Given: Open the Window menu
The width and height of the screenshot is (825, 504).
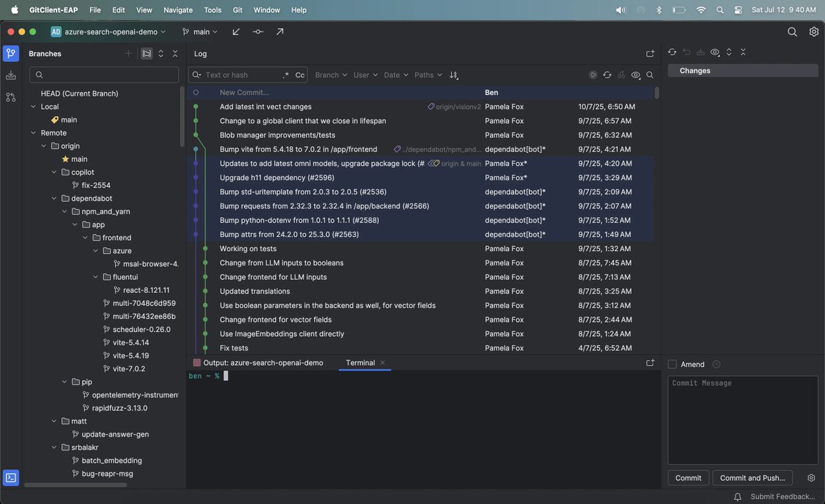Looking at the screenshot, I should pos(267,10).
